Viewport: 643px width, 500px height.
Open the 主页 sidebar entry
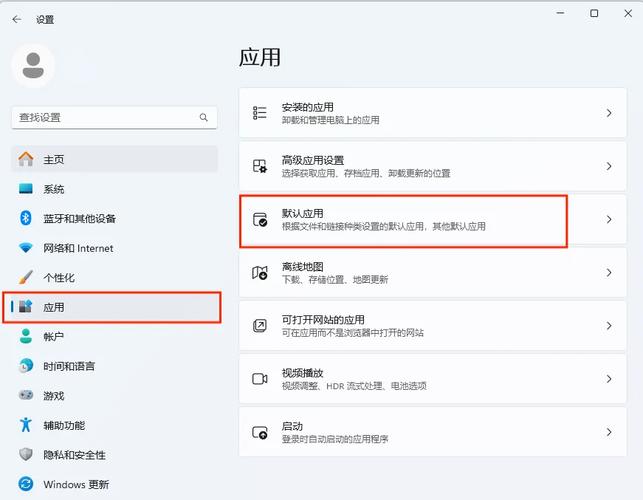(x=114, y=159)
